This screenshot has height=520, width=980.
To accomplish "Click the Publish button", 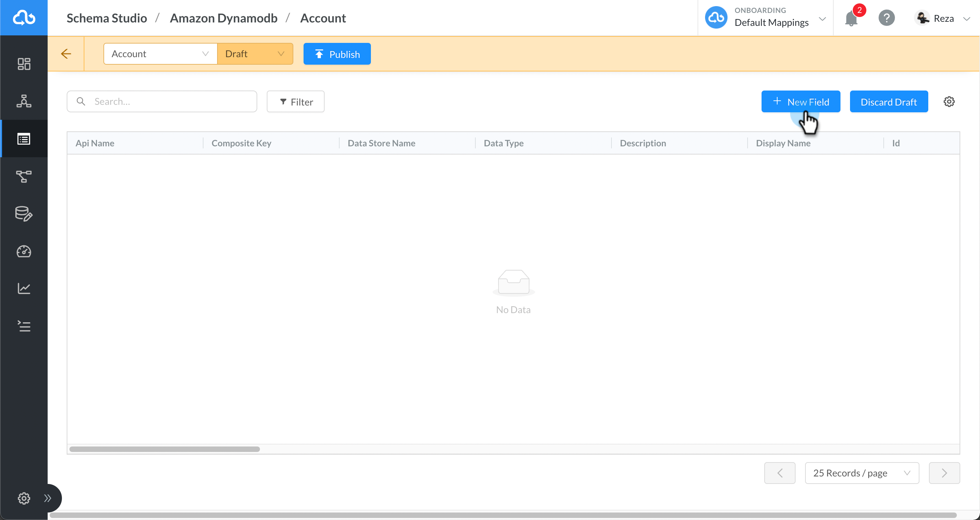I will pyautogui.click(x=337, y=54).
